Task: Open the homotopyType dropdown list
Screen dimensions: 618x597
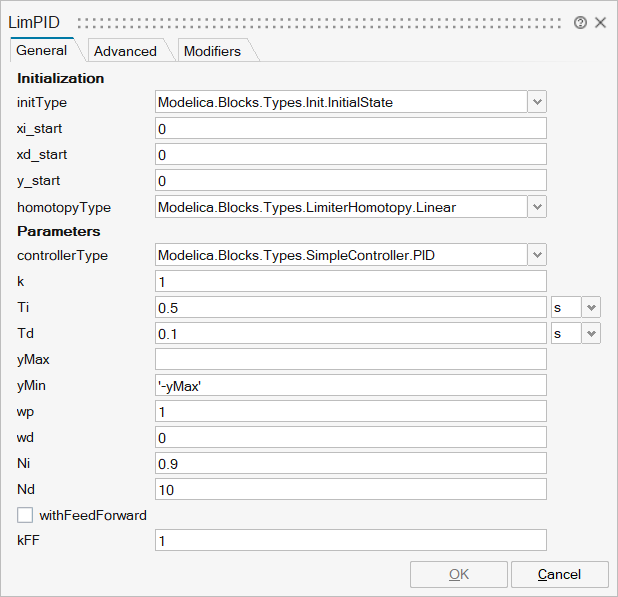Action: (x=537, y=207)
